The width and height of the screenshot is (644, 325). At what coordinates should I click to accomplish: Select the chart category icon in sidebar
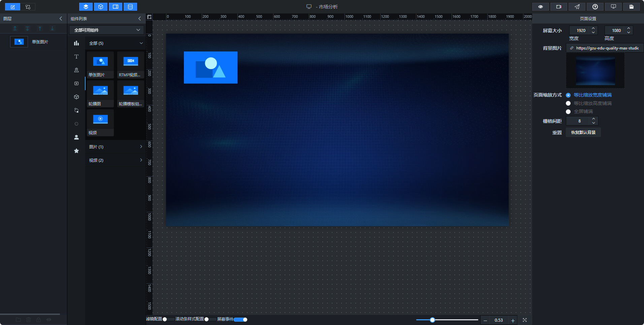pos(76,43)
